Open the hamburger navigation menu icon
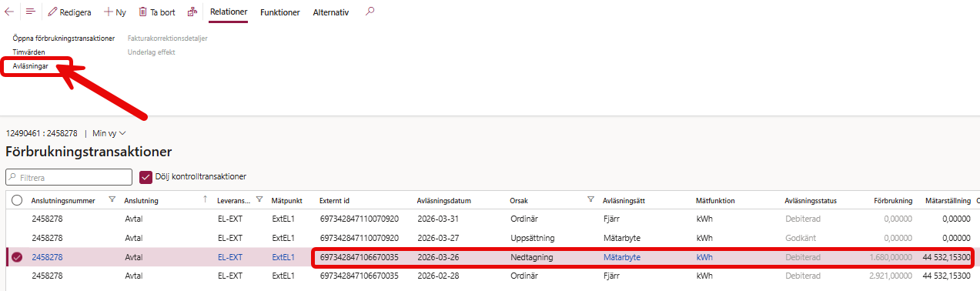The width and height of the screenshot is (980, 291). coord(31,12)
